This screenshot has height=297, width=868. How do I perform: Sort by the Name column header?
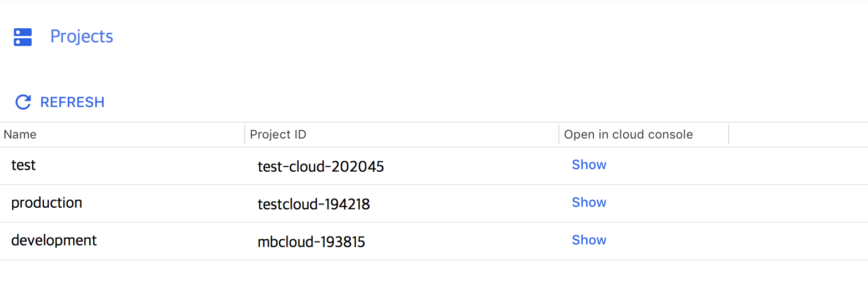(x=20, y=135)
